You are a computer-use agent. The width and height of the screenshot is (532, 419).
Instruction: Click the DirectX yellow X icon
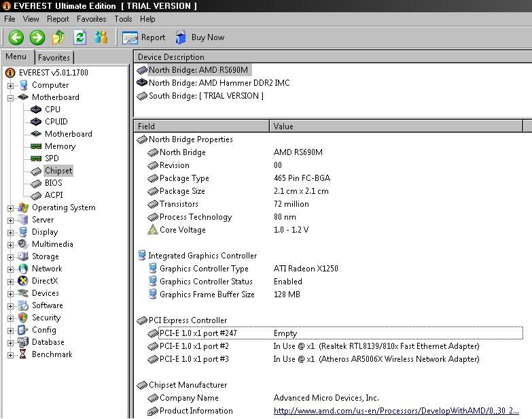click(x=23, y=281)
